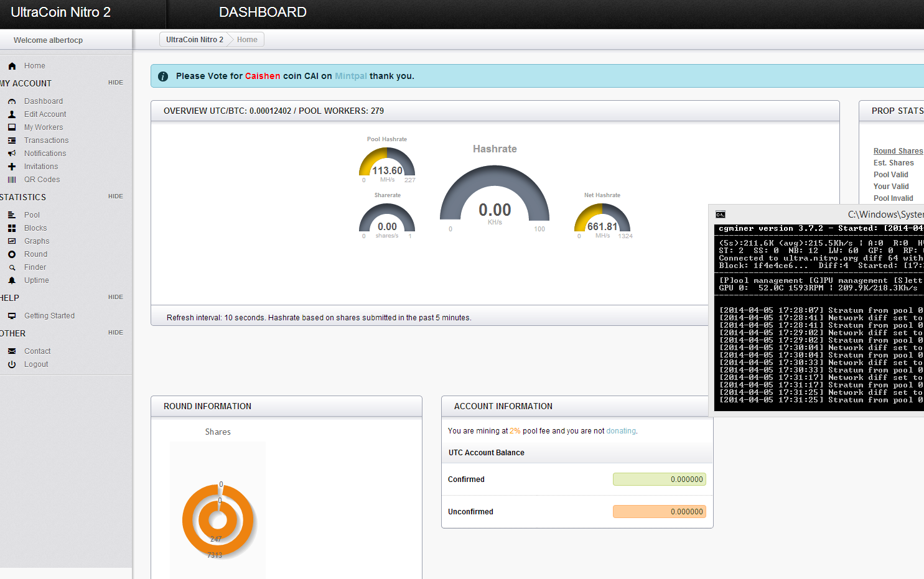
Task: Collapse the Help section with HIDE
Action: (116, 297)
